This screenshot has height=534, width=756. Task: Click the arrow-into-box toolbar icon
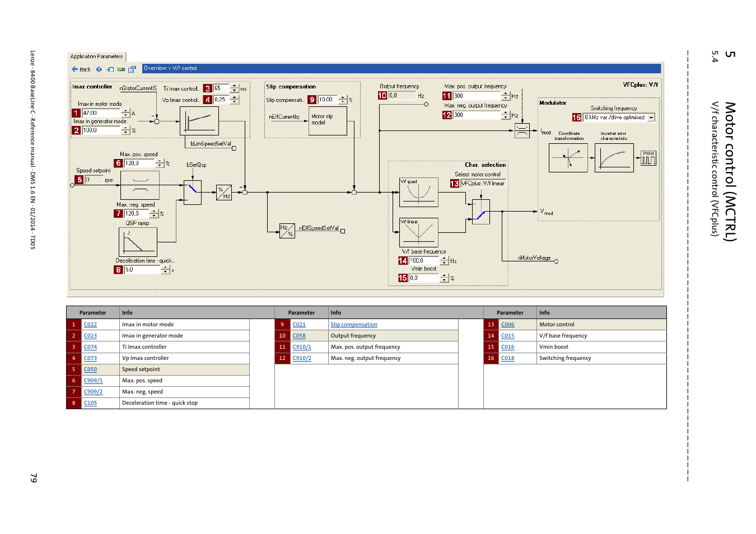[x=110, y=69]
